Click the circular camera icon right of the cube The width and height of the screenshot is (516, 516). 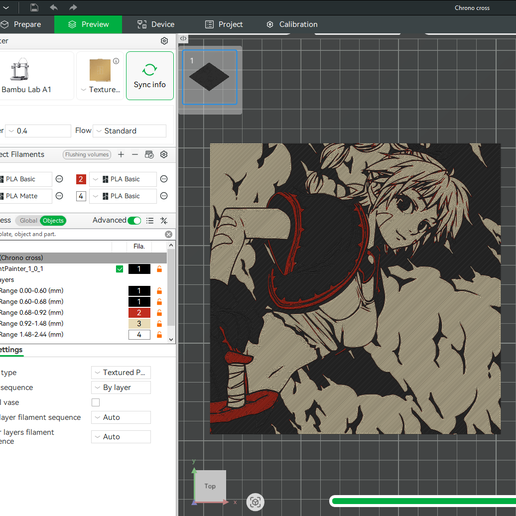(255, 502)
